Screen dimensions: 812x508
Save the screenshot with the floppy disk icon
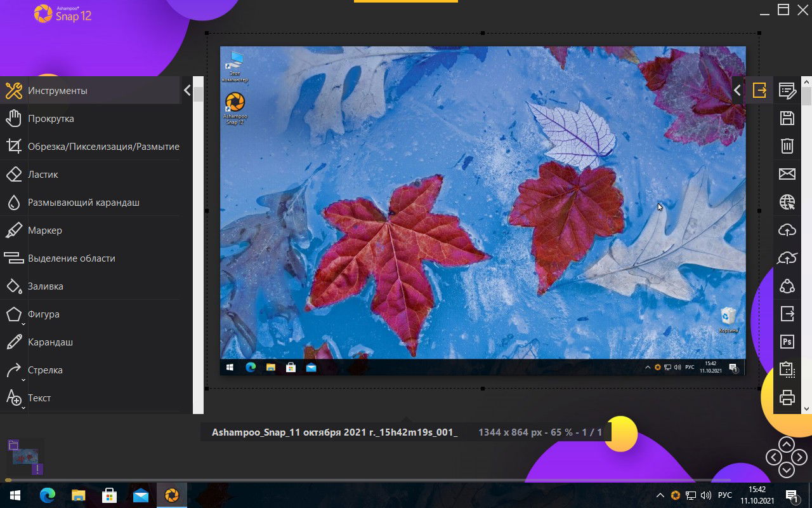point(787,118)
